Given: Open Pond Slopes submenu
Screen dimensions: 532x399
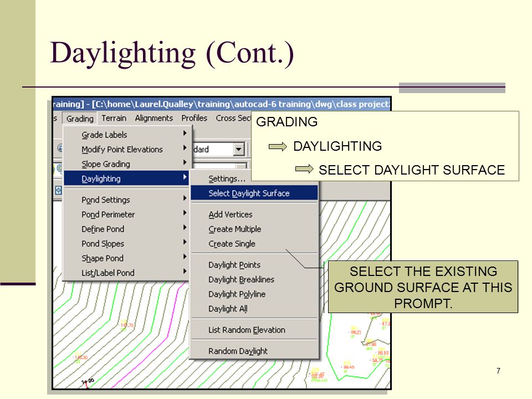Looking at the screenshot, I should 126,244.
